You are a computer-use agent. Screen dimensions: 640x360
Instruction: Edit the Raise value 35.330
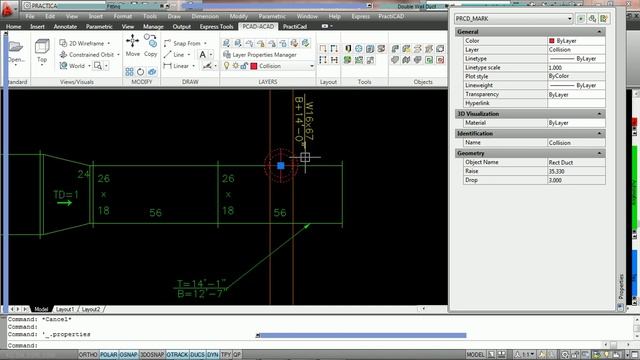(576, 171)
